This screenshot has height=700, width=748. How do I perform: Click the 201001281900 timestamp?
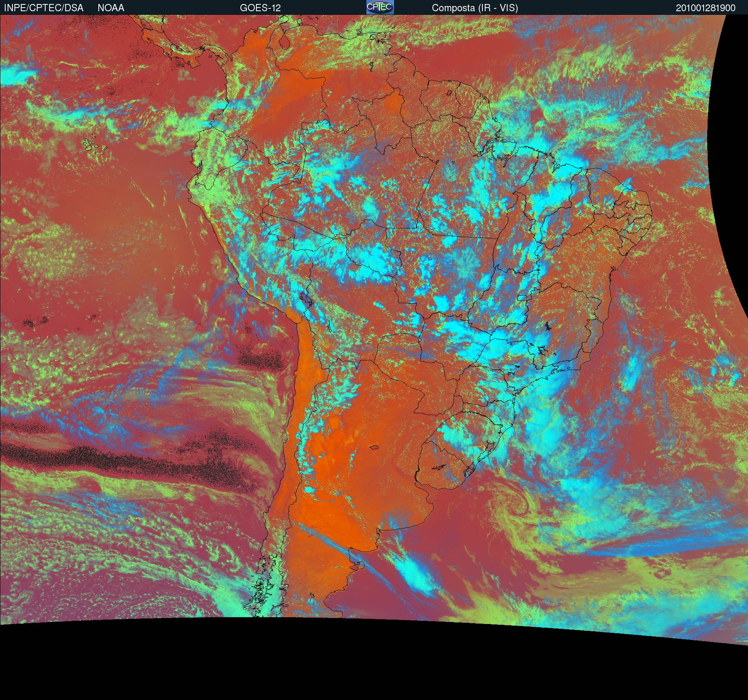(706, 8)
